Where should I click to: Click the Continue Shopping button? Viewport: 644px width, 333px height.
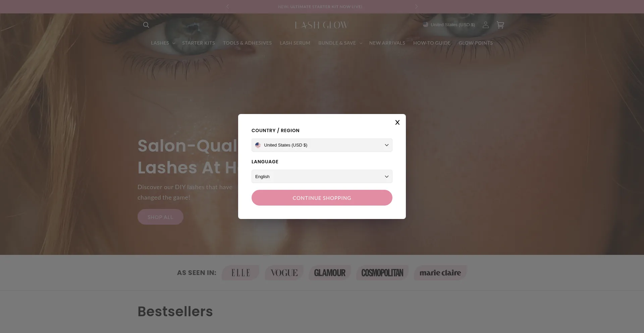pos(322,198)
